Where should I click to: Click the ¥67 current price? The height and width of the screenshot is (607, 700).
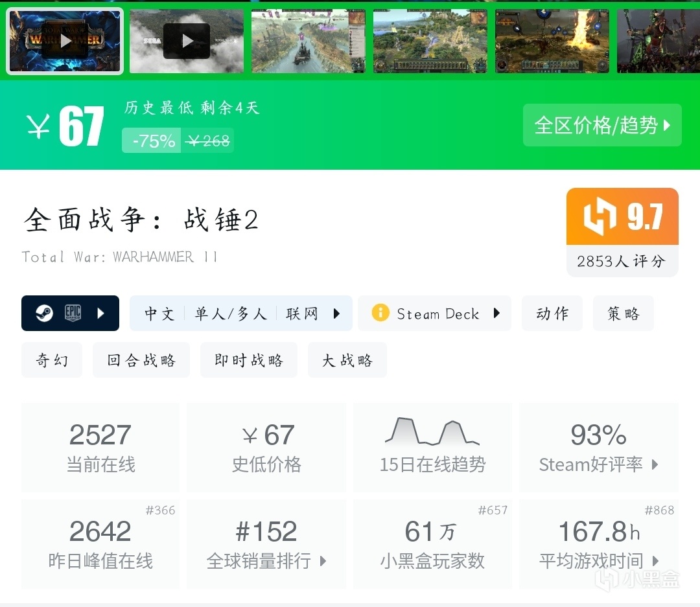click(x=65, y=126)
